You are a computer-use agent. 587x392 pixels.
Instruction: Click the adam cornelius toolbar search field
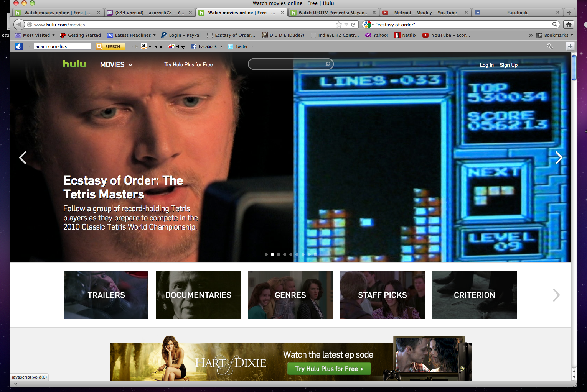62,46
